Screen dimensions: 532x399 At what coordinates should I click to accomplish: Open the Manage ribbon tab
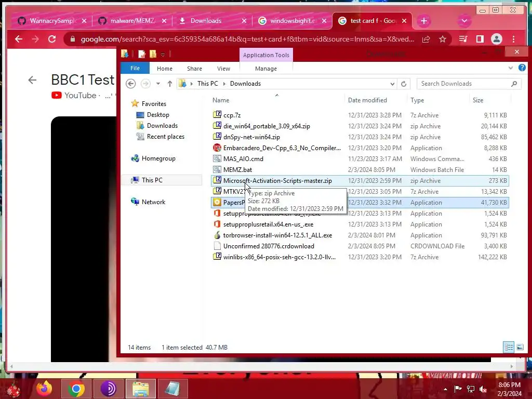pyautogui.click(x=266, y=69)
